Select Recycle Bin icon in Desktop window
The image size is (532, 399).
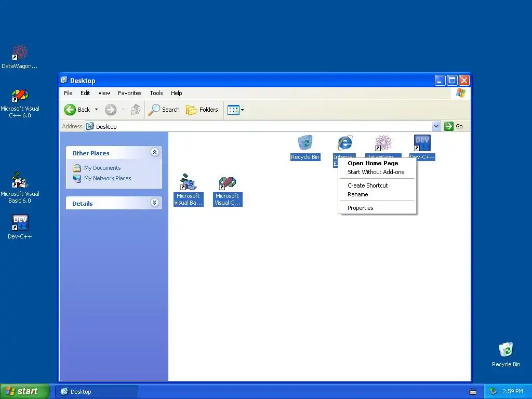[x=305, y=148]
